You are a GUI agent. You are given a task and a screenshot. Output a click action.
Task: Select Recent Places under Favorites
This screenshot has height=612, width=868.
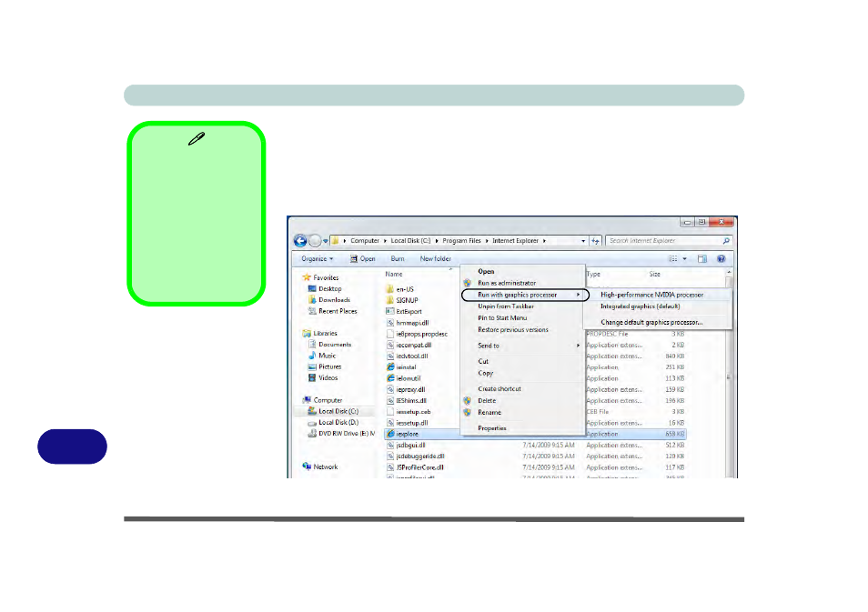332,311
